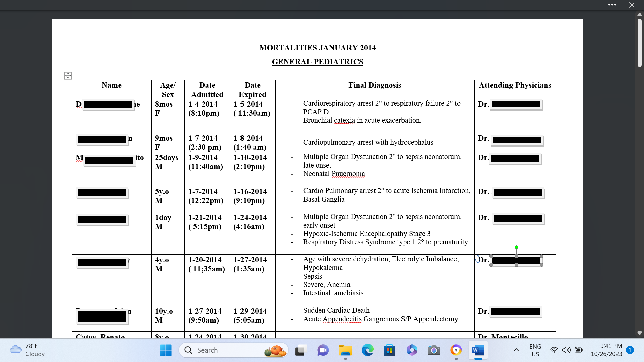This screenshot has height=362, width=644.
Task: Click the volume speaker tray icon
Action: [566, 350]
